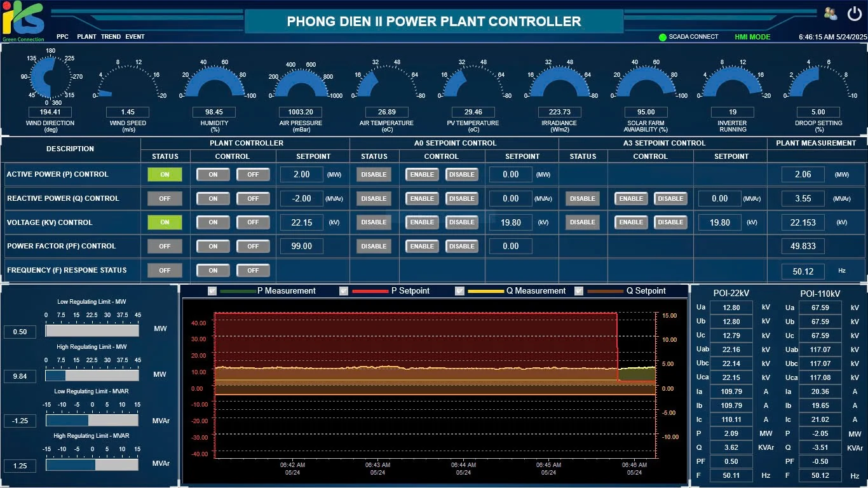Open the user accounts icon
Image resolution: width=868 pixels, height=488 pixels.
coord(831,13)
